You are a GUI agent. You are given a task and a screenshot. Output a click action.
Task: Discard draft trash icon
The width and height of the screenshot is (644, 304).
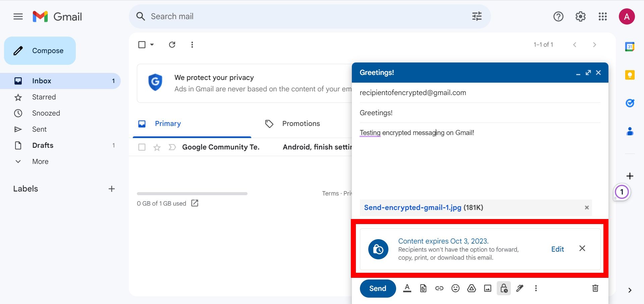click(x=595, y=288)
